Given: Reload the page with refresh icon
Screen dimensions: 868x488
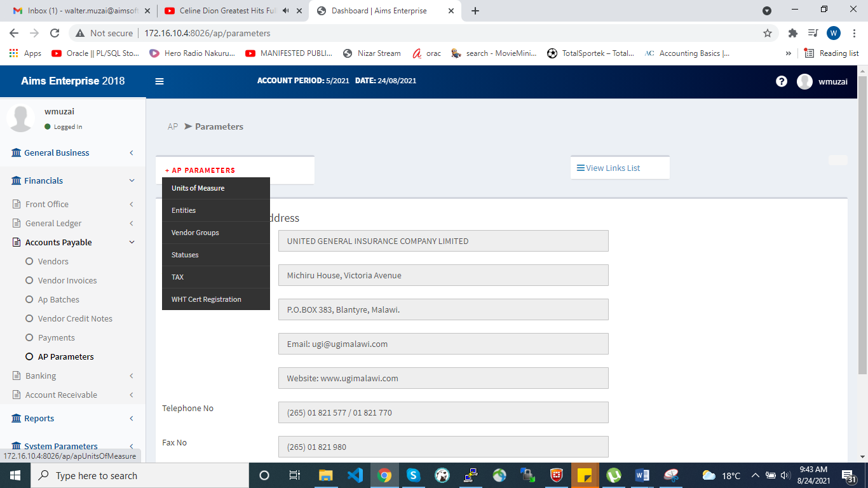Looking at the screenshot, I should [x=55, y=33].
